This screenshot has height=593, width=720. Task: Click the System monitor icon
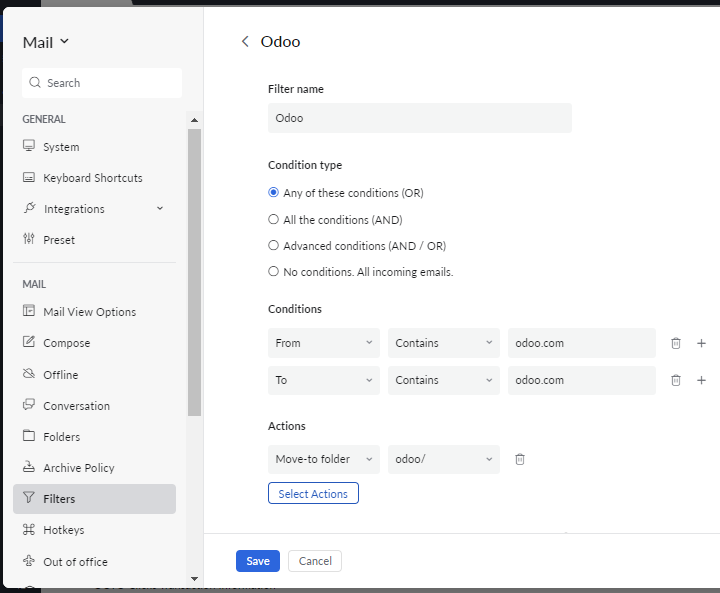coord(29,146)
